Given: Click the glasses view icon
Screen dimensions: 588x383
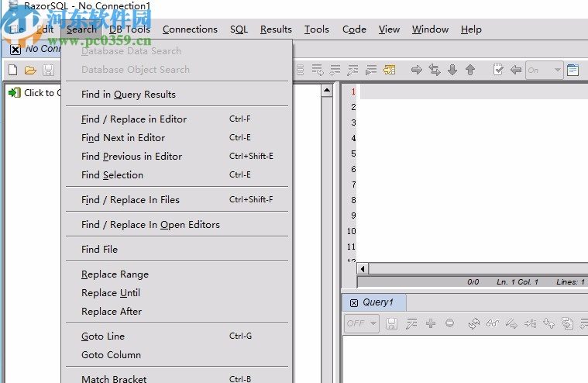Looking at the screenshot, I should [493, 323].
